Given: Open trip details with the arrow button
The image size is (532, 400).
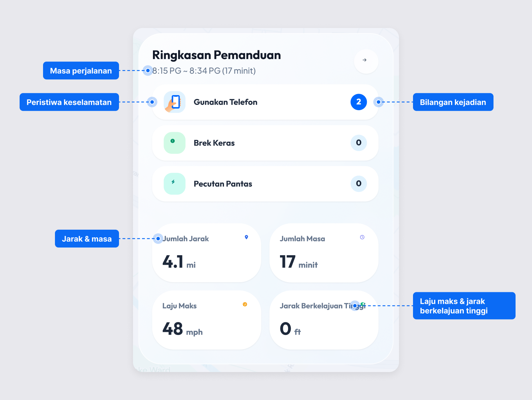Looking at the screenshot, I should click(366, 61).
